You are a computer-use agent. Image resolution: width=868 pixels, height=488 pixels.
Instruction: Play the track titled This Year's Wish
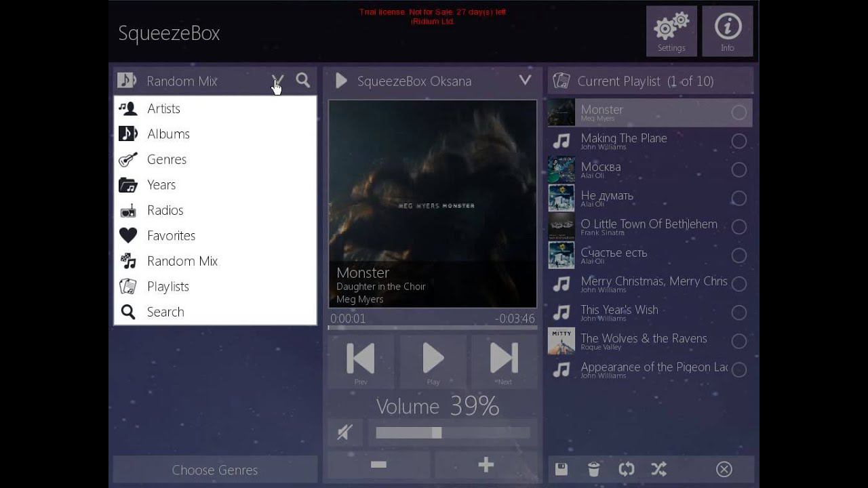620,310
